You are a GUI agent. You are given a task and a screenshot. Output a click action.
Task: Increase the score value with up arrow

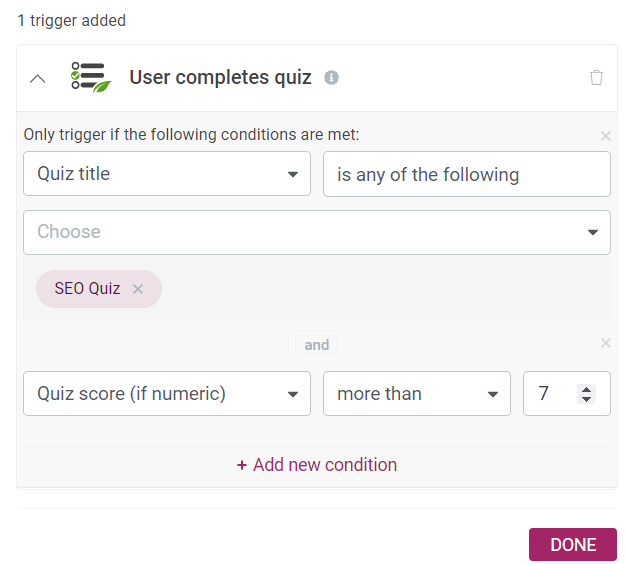tap(586, 389)
